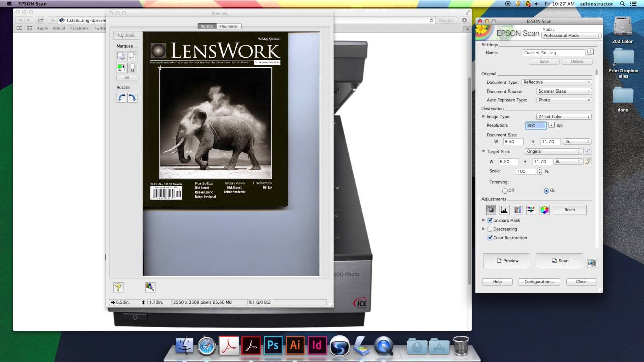Click the Auto Exposure adjustment icon
This screenshot has height=362, width=644.
pos(491,210)
